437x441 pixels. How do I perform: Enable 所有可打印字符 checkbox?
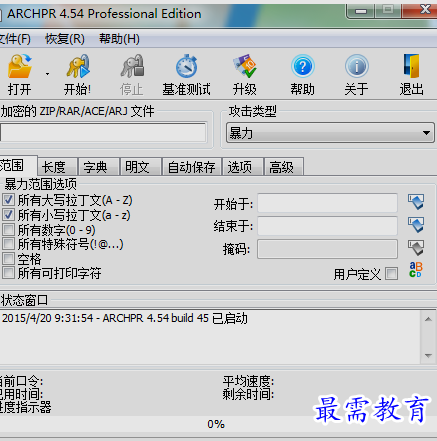[x=8, y=273]
